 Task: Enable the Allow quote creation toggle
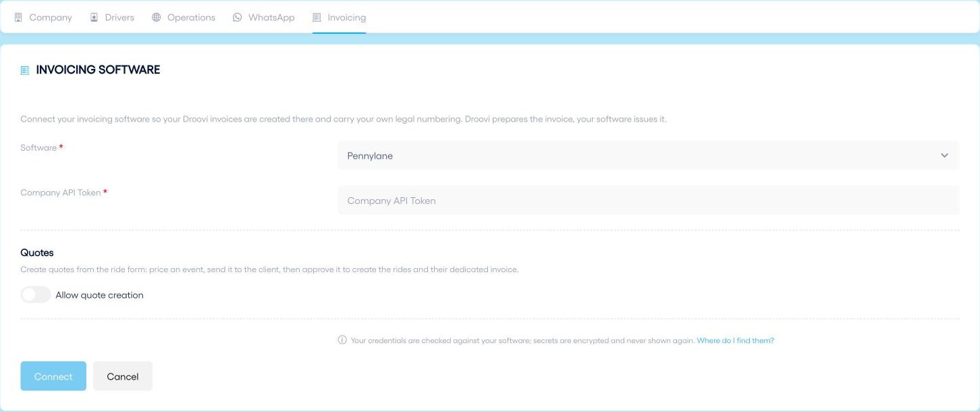pyautogui.click(x=35, y=294)
